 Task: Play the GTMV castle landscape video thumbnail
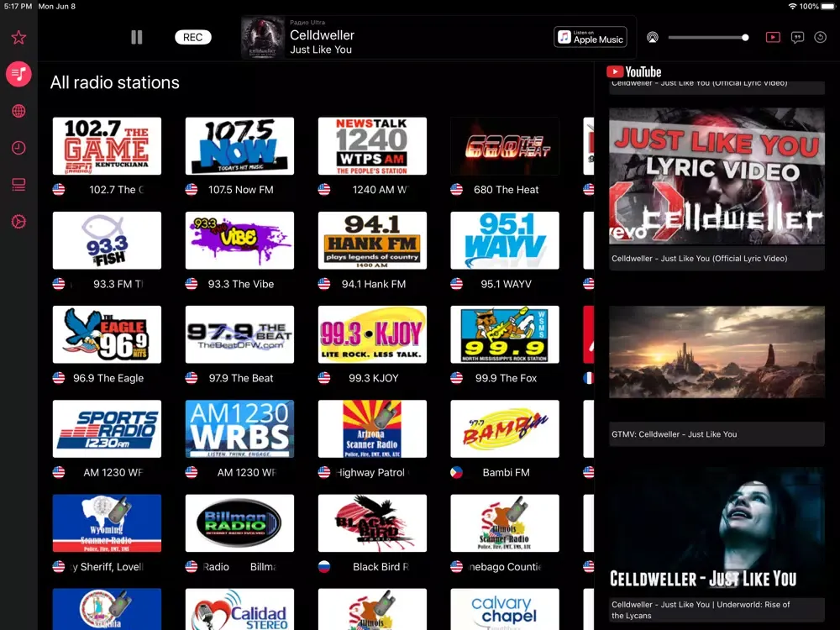[x=717, y=352]
